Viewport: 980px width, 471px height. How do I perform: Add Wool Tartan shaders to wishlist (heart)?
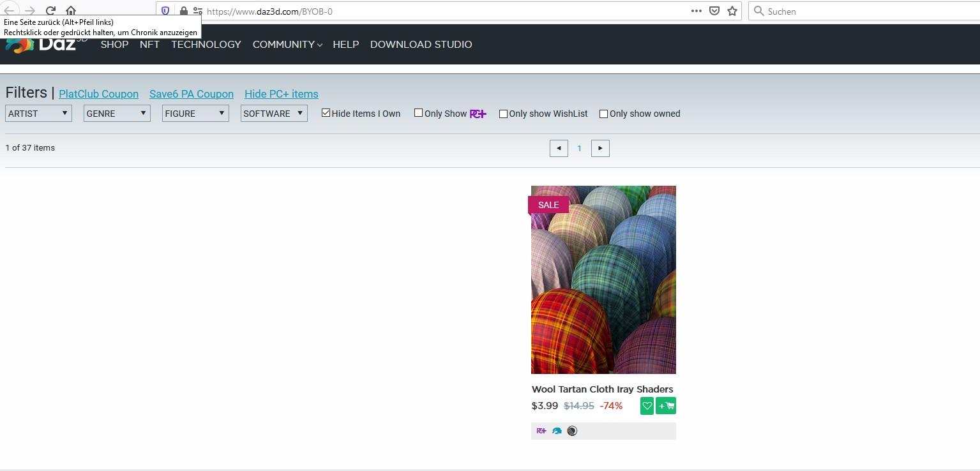pyautogui.click(x=647, y=406)
